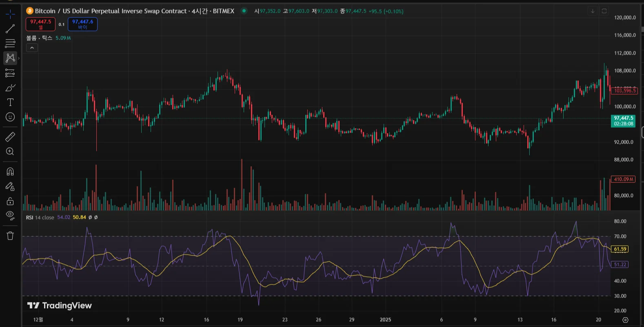Screen dimensions: 644x327
Task: Click the red 97,447.5 sell button
Action: pyautogui.click(x=40, y=24)
